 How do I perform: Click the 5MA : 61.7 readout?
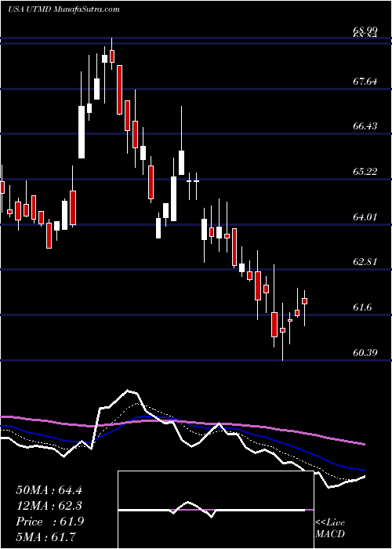tap(46, 536)
